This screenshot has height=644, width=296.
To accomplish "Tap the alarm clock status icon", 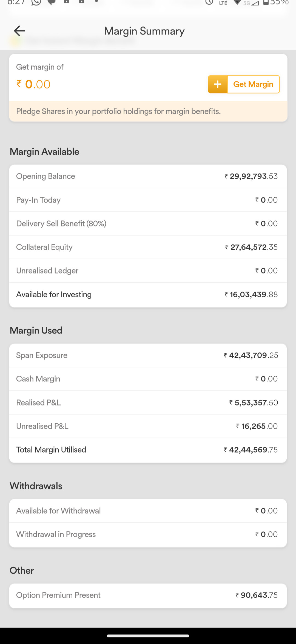I will pos(209,2).
